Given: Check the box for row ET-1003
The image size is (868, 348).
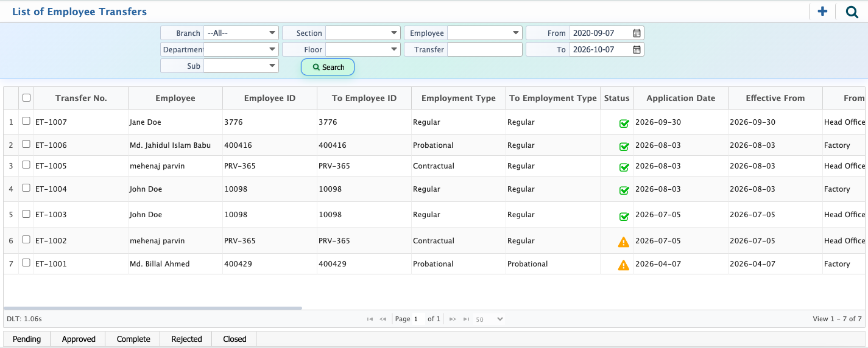Looking at the screenshot, I should (x=26, y=214).
